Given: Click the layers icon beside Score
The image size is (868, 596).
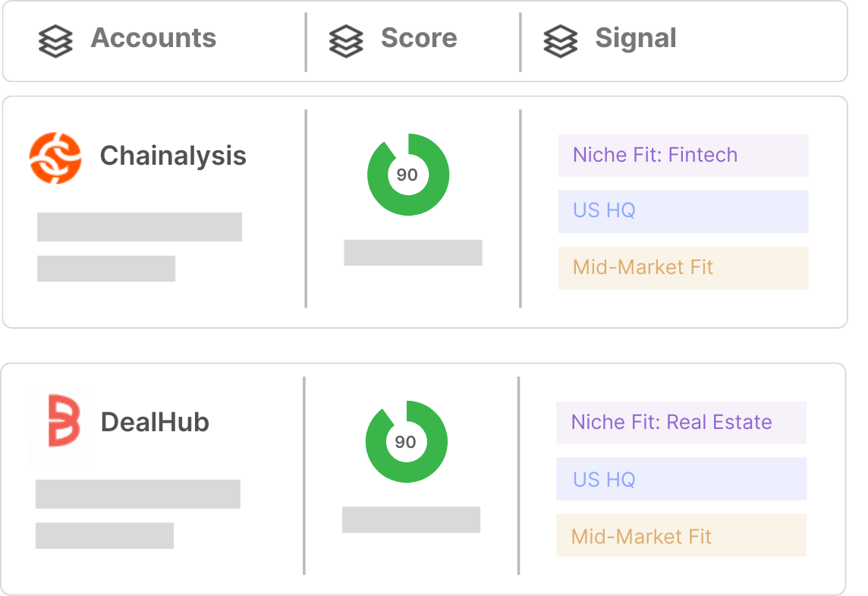Looking at the screenshot, I should pos(346,42).
